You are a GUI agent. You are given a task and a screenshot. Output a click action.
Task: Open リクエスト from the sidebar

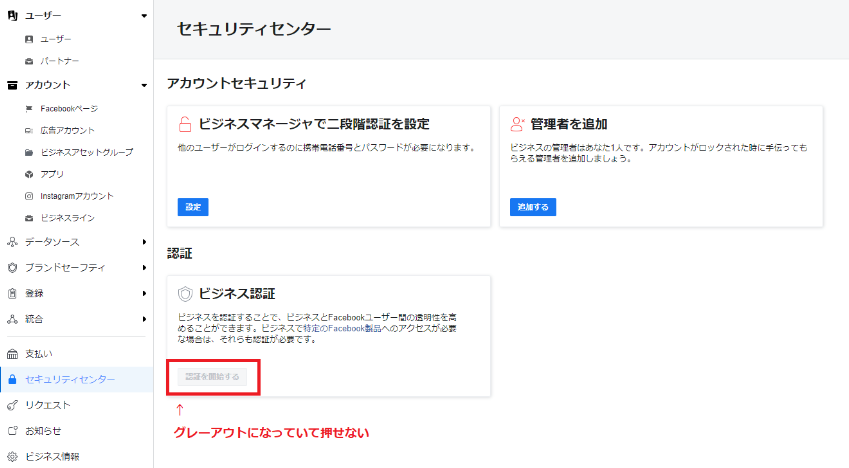48,405
